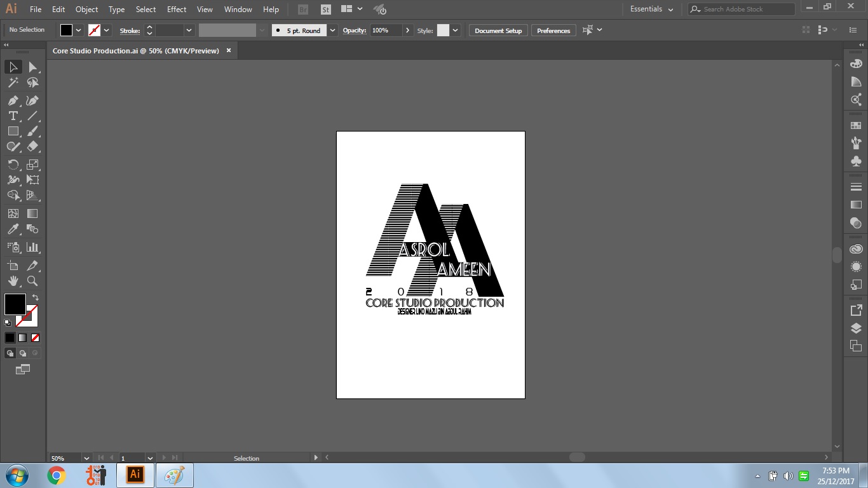Select the Hand tool
The image size is (868, 488).
coord(13,281)
